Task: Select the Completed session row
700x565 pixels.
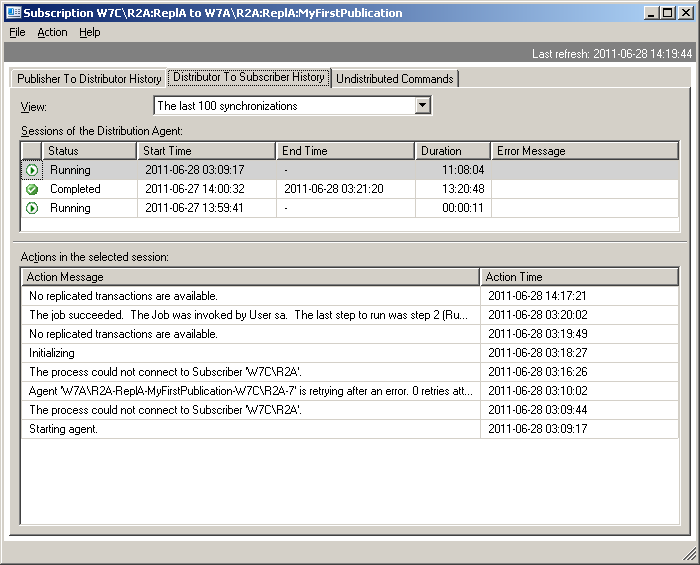Action: 350,189
